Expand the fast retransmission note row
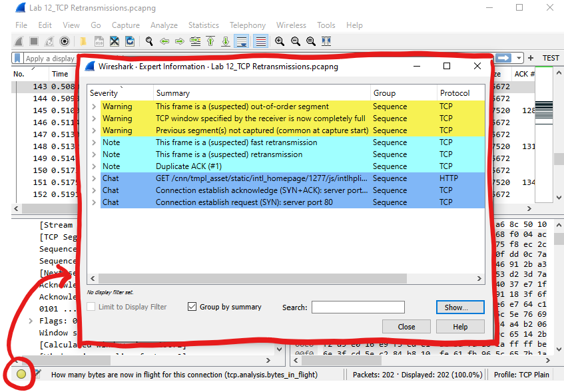Viewport: 564px width, 392px height. (94, 142)
